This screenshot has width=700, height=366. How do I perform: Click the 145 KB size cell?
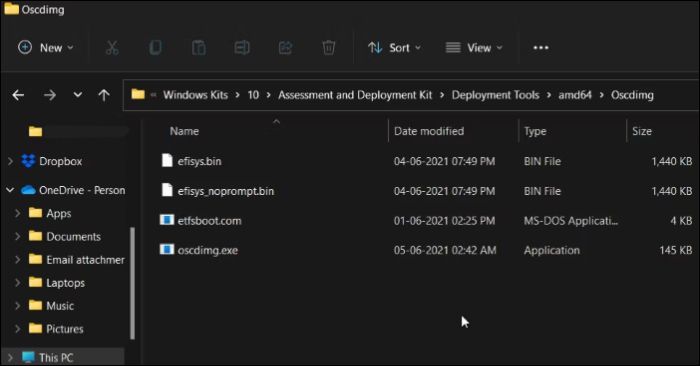click(675, 250)
